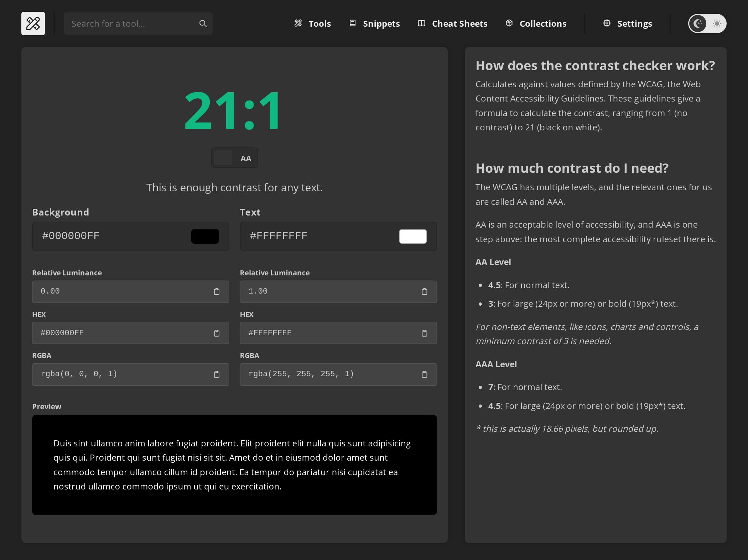The width and height of the screenshot is (748, 560).
Task: Click text HEX output field
Action: click(x=338, y=333)
